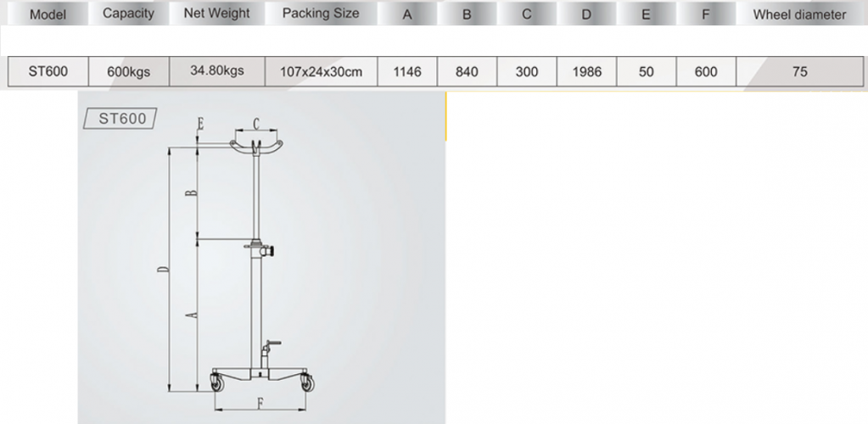The height and width of the screenshot is (424, 868).
Task: Click column header E in the table
Action: coord(647,14)
